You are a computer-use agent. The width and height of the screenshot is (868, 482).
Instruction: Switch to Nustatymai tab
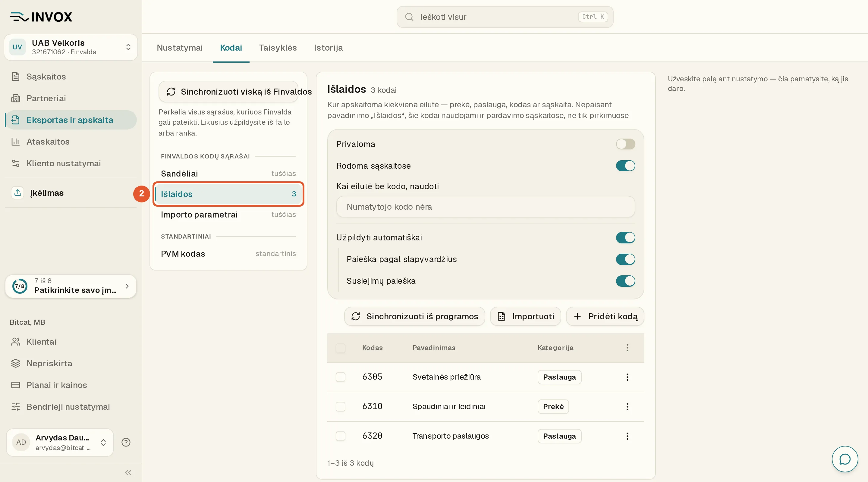click(x=180, y=48)
